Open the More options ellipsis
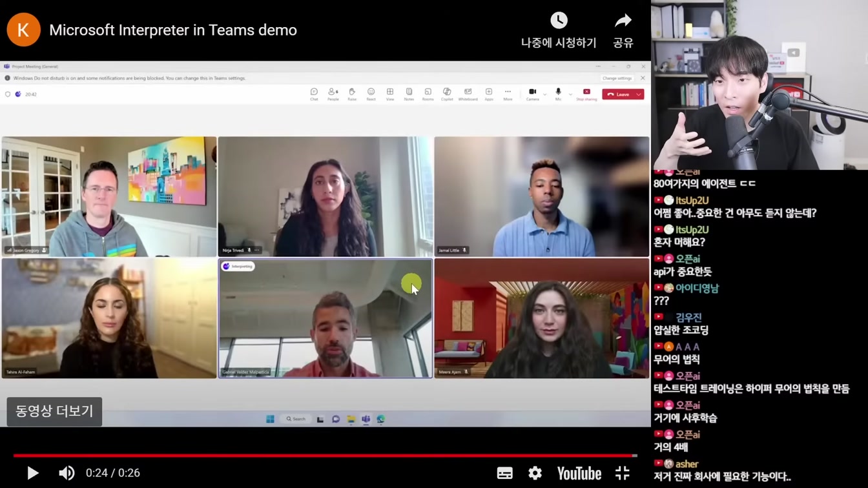 pyautogui.click(x=508, y=94)
